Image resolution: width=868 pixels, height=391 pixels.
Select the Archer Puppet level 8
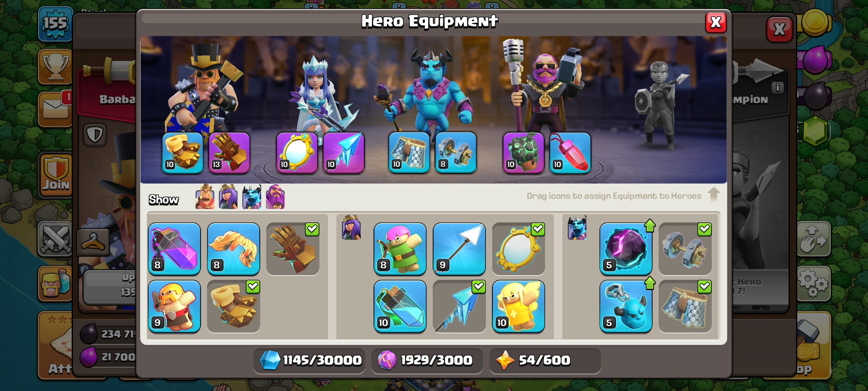pyautogui.click(x=400, y=249)
